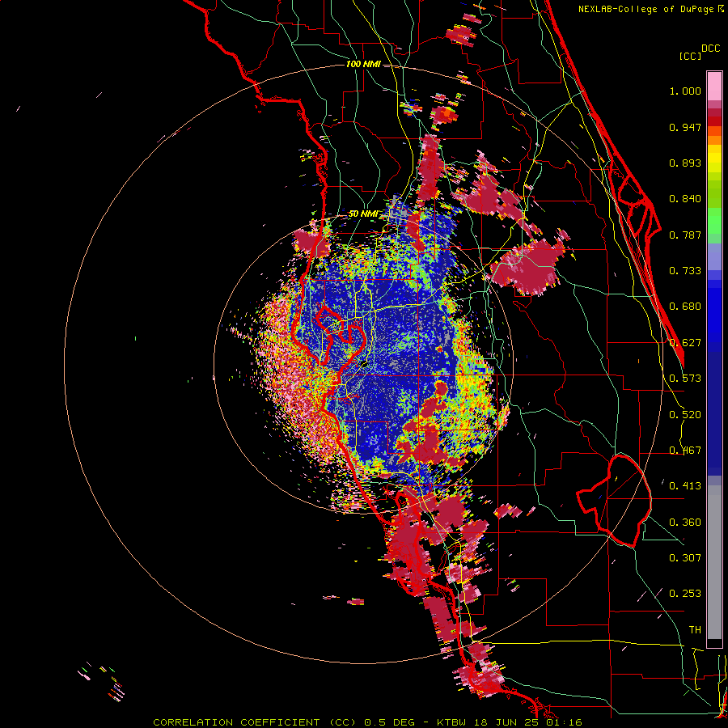Click the 1.000 scale value
Viewport: 728px width, 728px height.
pos(685,91)
